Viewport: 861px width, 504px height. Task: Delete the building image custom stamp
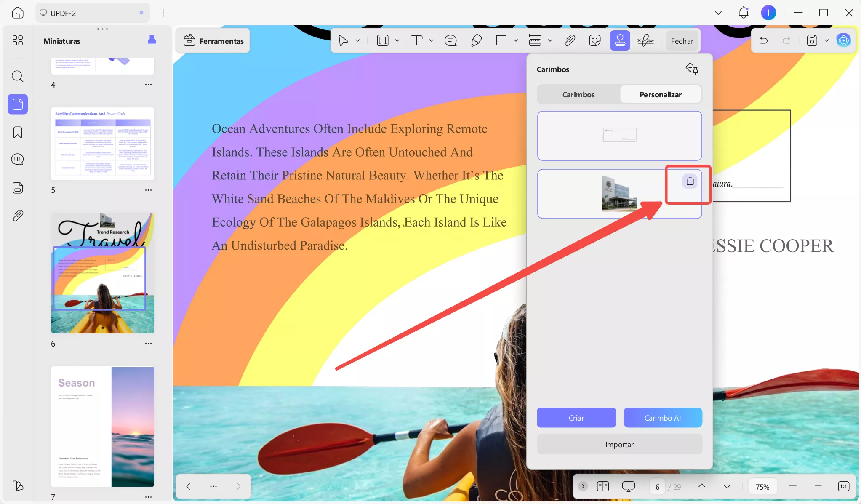point(690,181)
